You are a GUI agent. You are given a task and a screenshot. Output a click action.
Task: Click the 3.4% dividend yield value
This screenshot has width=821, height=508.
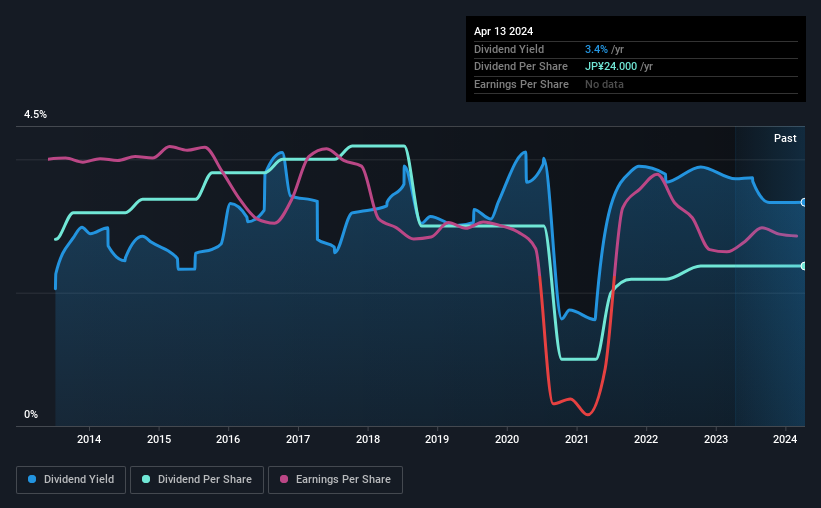pos(596,49)
